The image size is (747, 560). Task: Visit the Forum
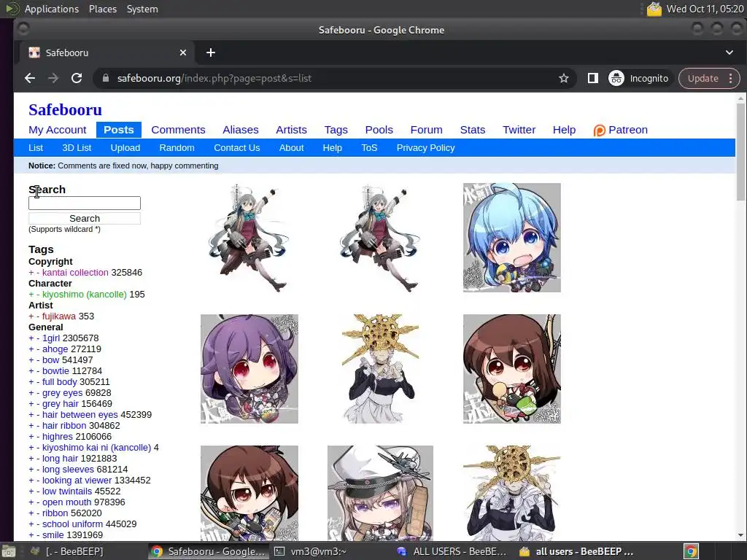tap(426, 130)
